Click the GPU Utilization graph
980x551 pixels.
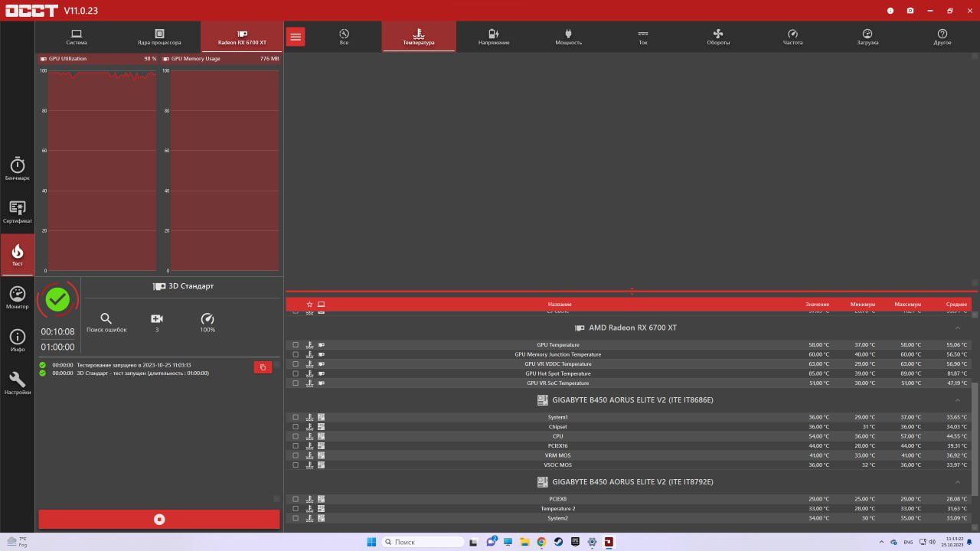click(x=102, y=171)
